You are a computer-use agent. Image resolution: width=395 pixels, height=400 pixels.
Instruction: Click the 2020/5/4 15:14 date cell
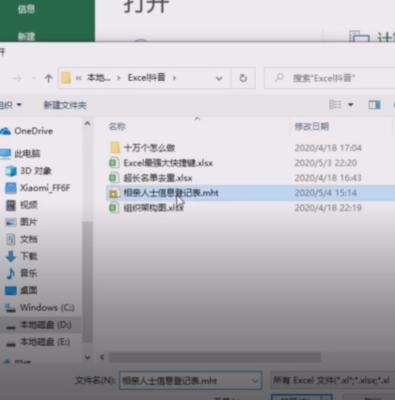coord(325,193)
